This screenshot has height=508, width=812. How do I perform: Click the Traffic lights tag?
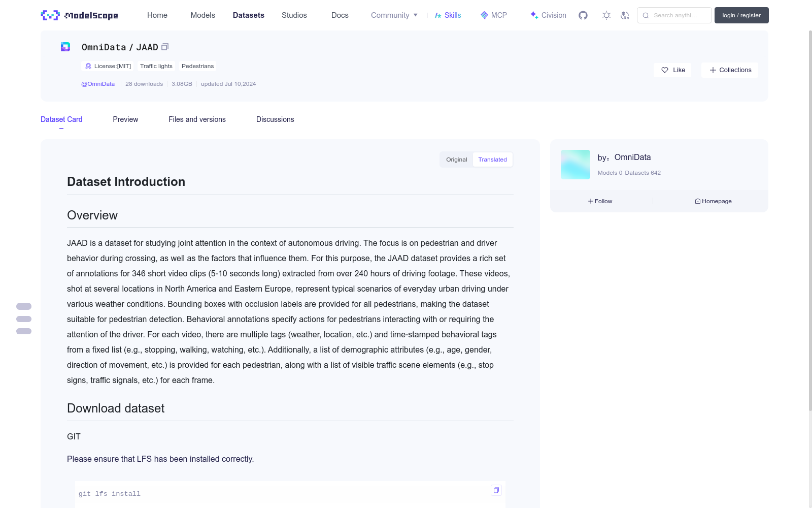pos(156,66)
